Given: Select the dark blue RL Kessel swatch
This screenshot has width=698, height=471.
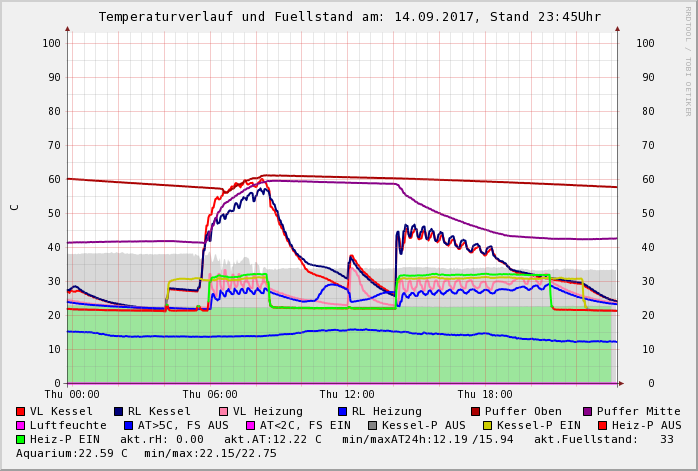Looking at the screenshot, I should (x=118, y=411).
